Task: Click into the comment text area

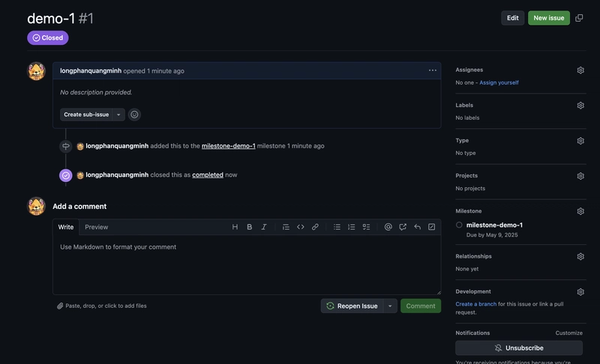Action: [x=246, y=266]
